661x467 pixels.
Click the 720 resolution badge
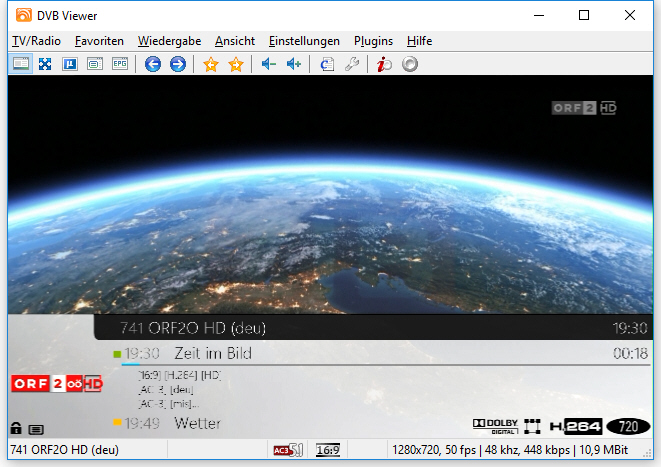[x=628, y=427]
